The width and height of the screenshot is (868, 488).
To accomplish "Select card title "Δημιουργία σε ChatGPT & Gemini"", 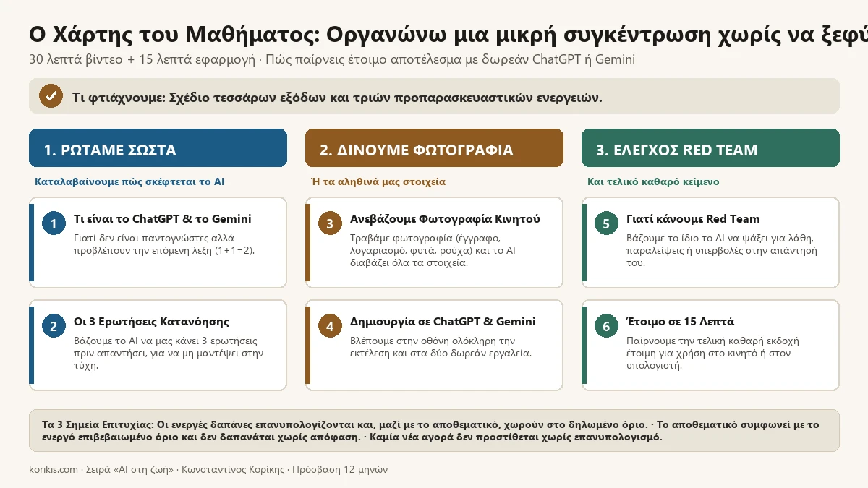I will click(x=443, y=321).
